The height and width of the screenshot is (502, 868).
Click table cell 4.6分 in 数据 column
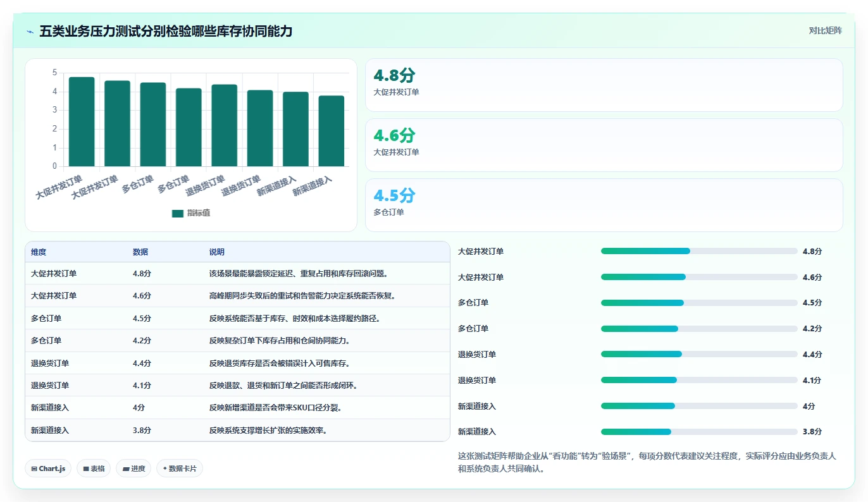[142, 296]
